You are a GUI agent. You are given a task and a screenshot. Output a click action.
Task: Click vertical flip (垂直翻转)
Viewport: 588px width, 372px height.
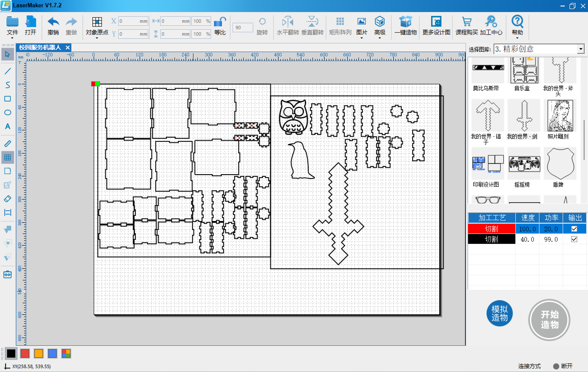tap(312, 26)
